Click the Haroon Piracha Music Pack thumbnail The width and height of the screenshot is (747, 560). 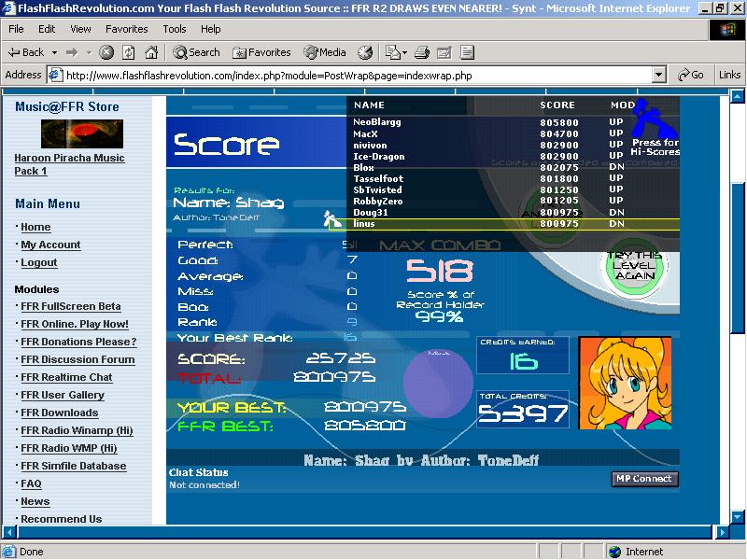click(x=82, y=133)
